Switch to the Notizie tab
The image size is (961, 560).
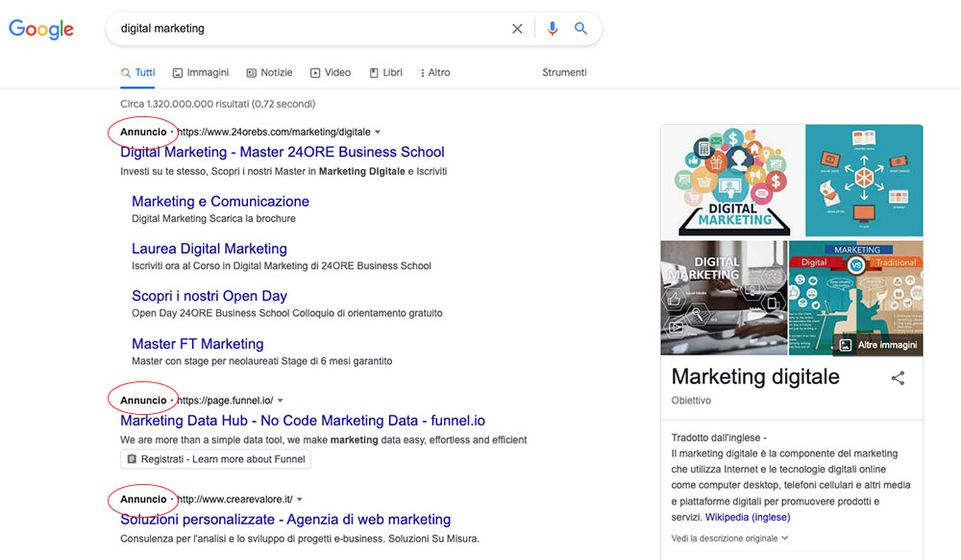(x=269, y=72)
